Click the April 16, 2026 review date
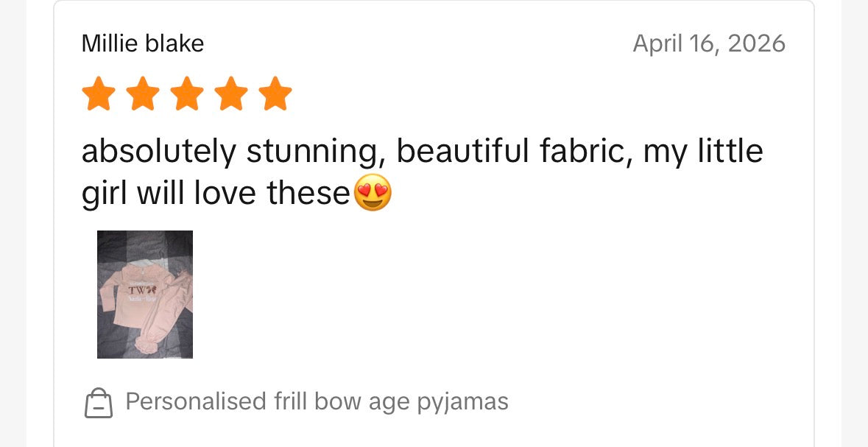 pos(709,43)
